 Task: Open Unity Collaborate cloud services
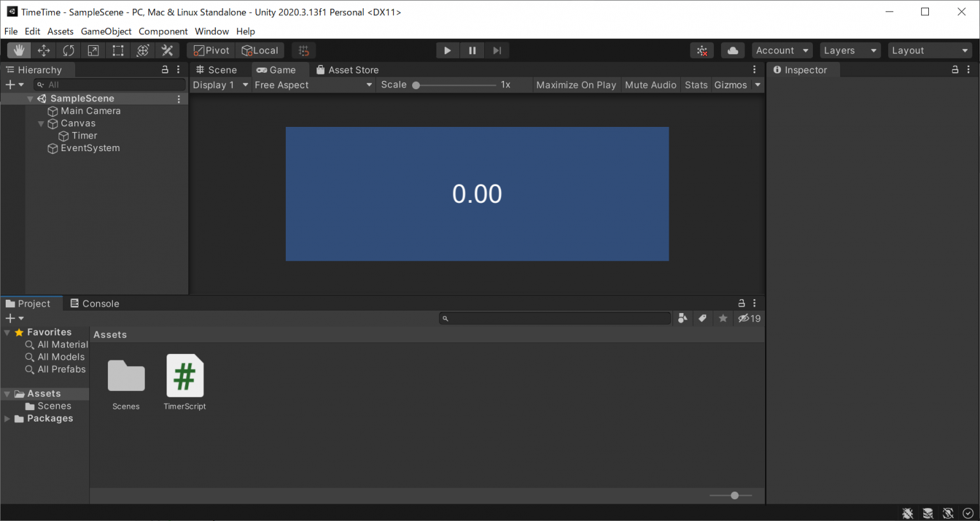pyautogui.click(x=732, y=50)
